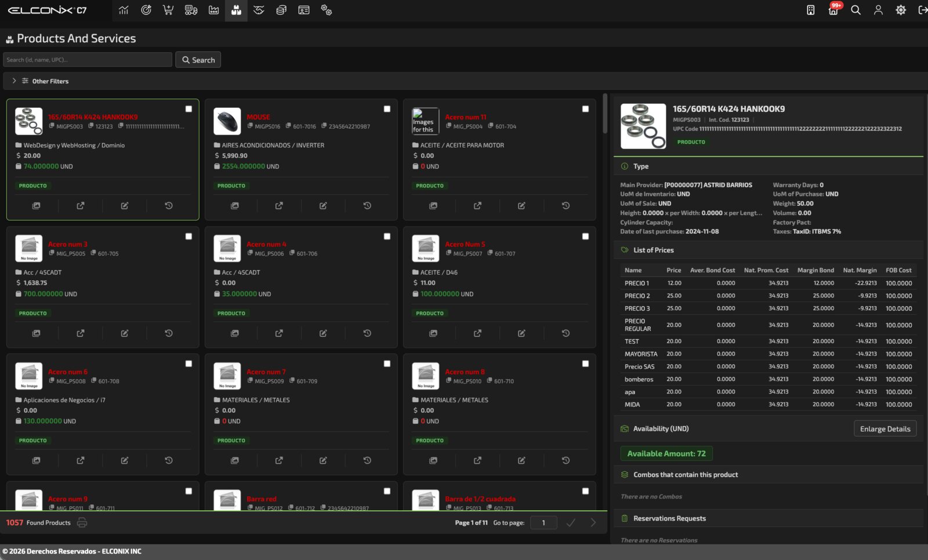Image resolution: width=928 pixels, height=560 pixels.
Task: Confirm go-to-page with checkmark button
Action: (571, 523)
